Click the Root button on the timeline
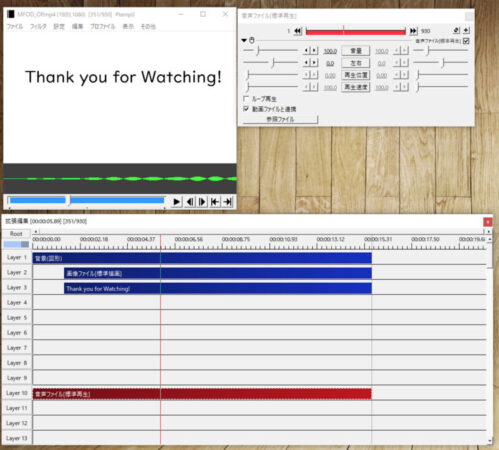499x450 pixels. (16, 234)
